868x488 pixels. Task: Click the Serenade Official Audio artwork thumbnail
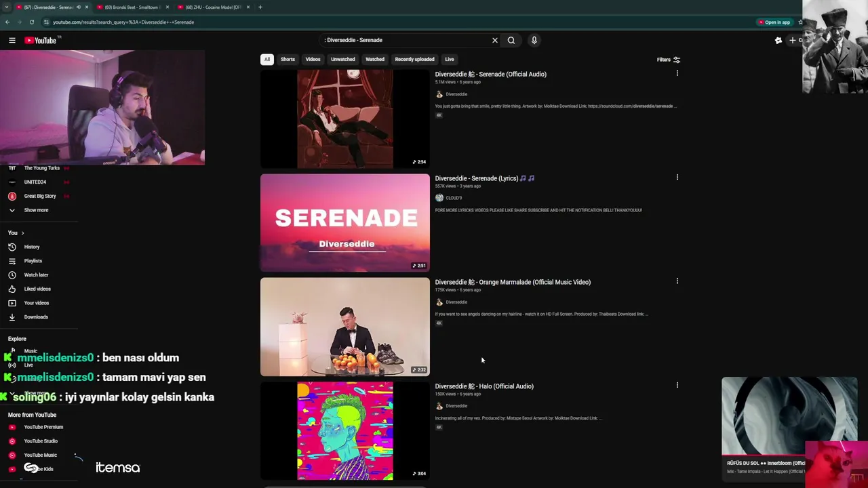[345, 119]
